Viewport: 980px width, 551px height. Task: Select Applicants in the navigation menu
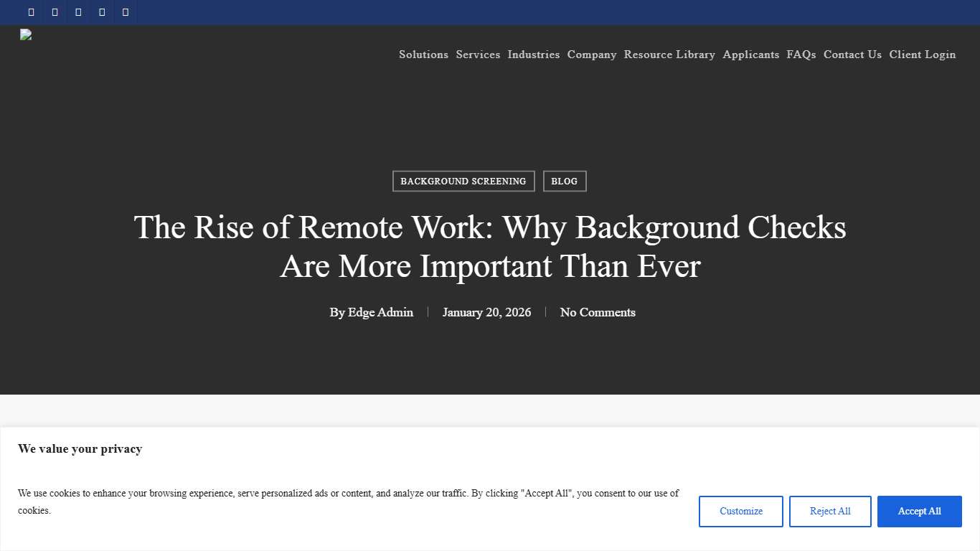[751, 55]
